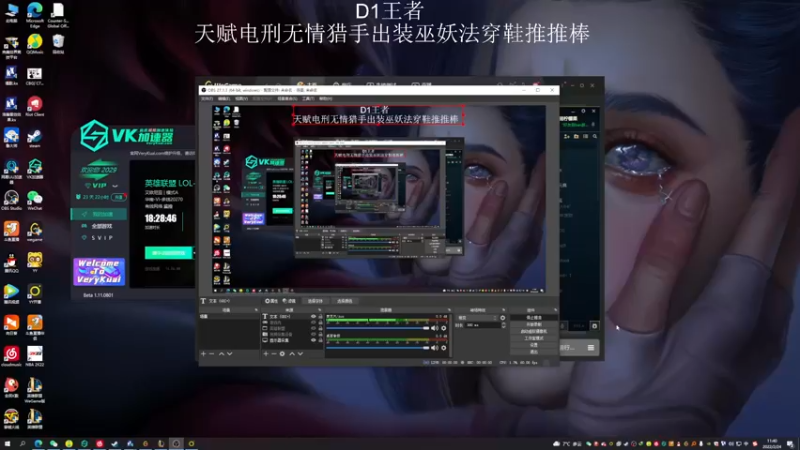
Task: Open taskbar search icon
Action: [x=22, y=444]
